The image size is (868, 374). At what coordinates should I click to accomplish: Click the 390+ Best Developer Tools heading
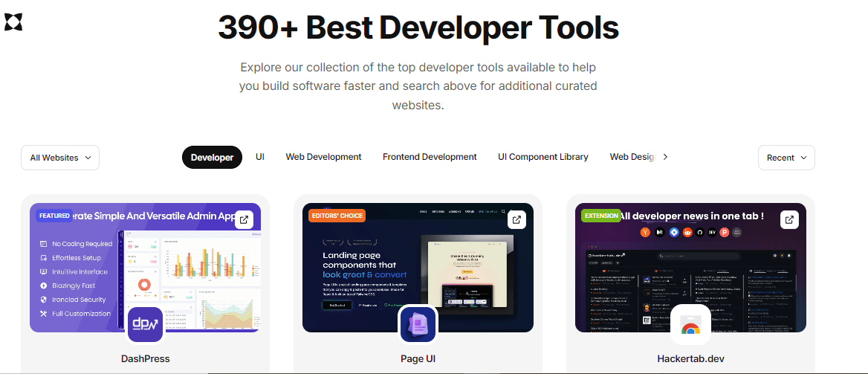pos(418,27)
